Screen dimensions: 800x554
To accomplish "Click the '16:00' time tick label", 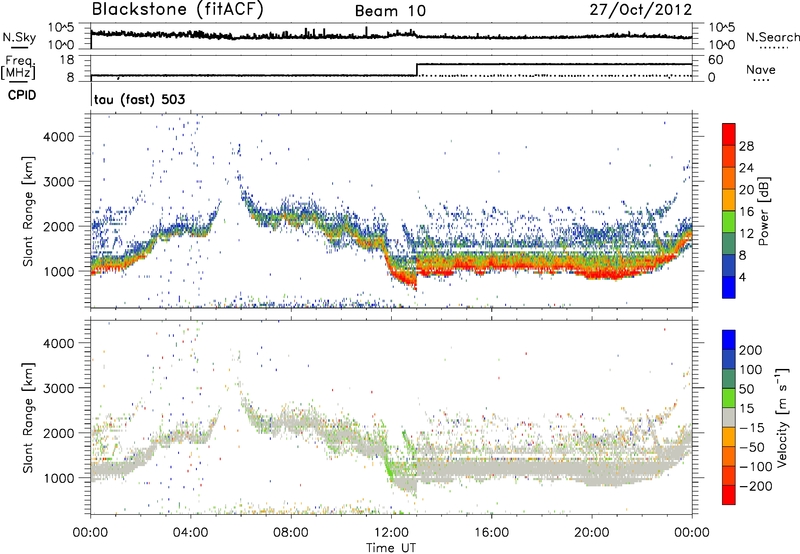I will [x=491, y=533].
